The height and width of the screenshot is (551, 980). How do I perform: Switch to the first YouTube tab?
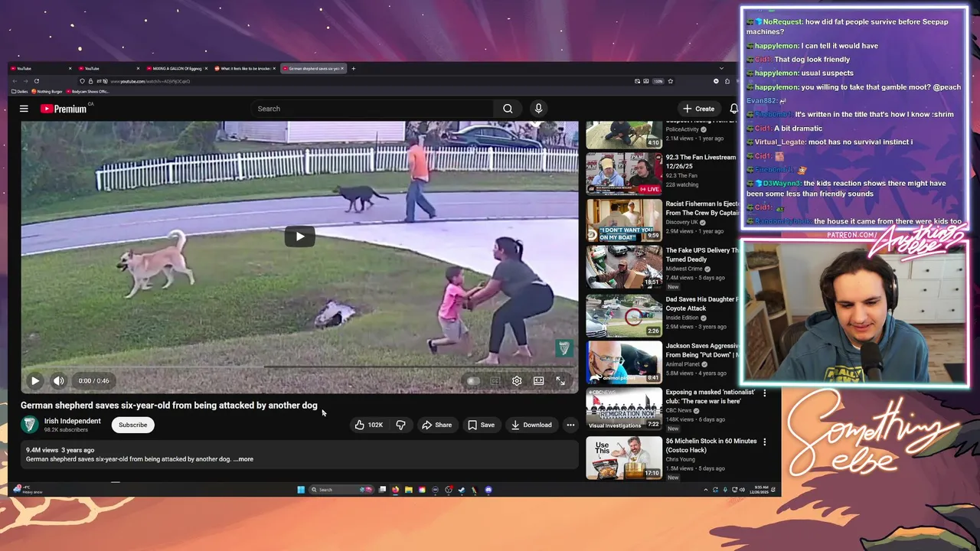(x=41, y=68)
